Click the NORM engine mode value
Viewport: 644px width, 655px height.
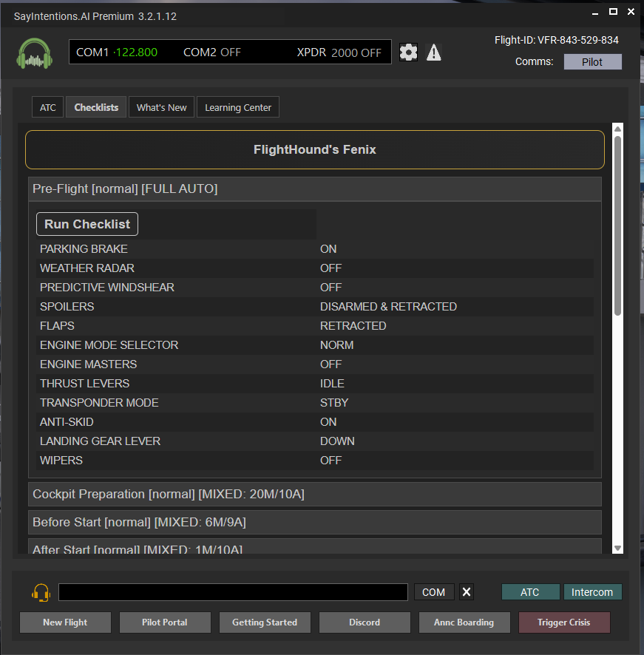click(337, 345)
